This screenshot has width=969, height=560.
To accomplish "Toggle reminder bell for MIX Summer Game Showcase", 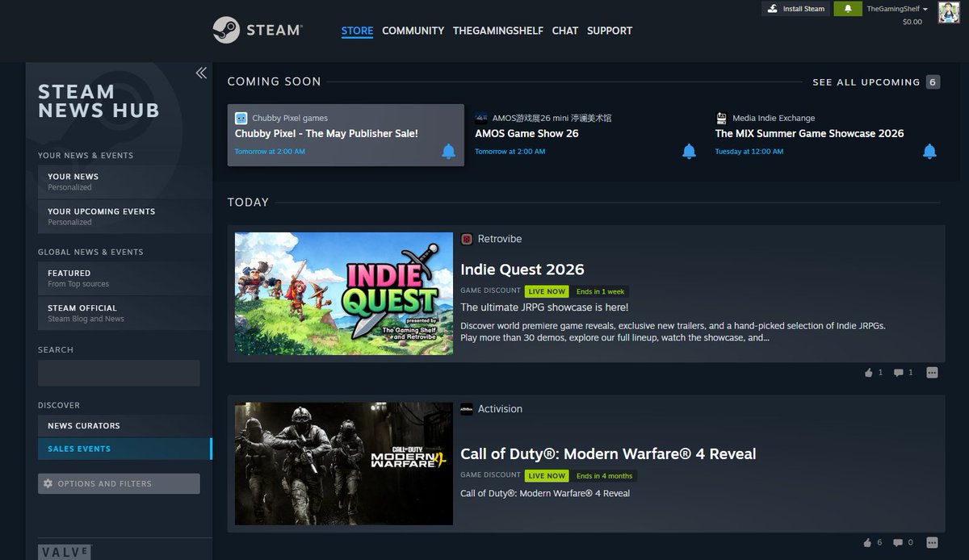I will pyautogui.click(x=929, y=151).
